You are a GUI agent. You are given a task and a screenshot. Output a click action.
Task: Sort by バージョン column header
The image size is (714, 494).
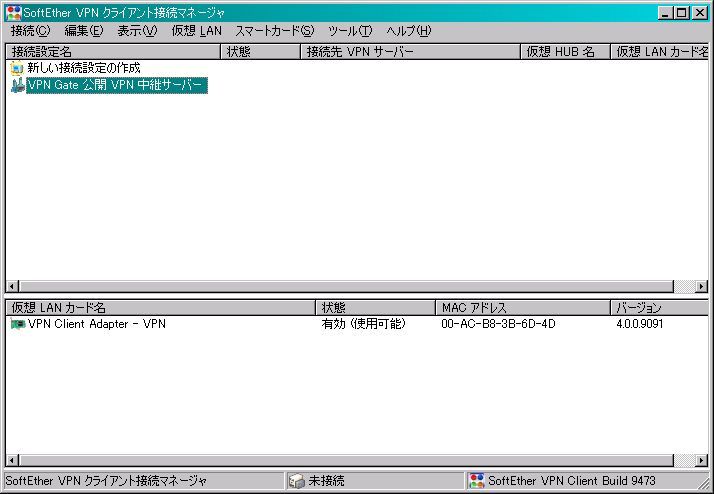tap(659, 308)
